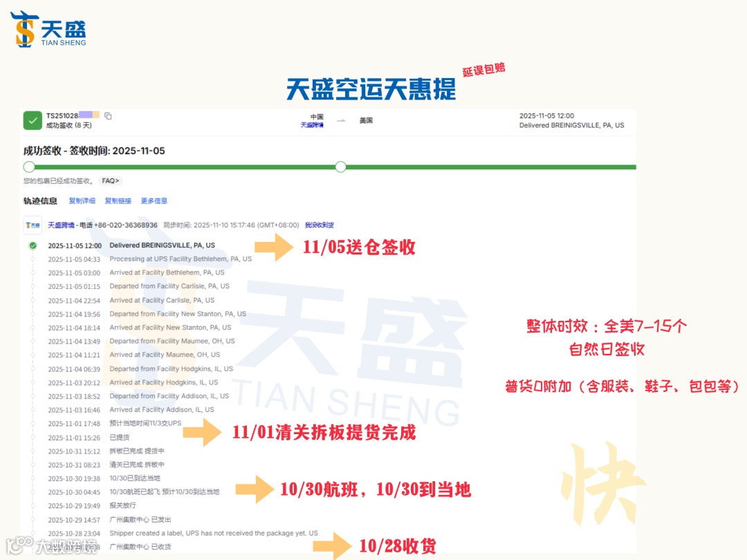Screen dimensions: 747x560
Task: Select row 清关已完成 拆板中
Action: pyautogui.click(x=106, y=465)
